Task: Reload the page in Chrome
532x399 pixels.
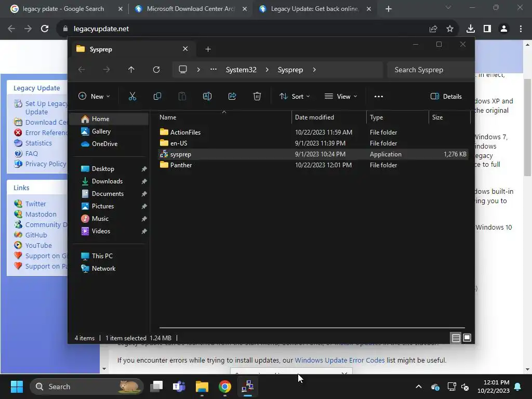Action: pyautogui.click(x=45, y=29)
